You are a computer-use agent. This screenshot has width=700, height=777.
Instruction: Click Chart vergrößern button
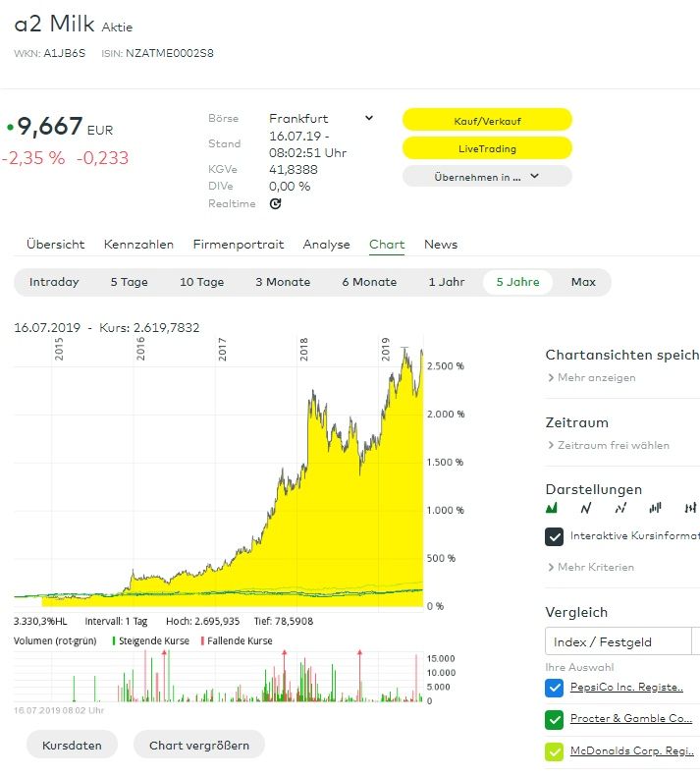point(199,745)
